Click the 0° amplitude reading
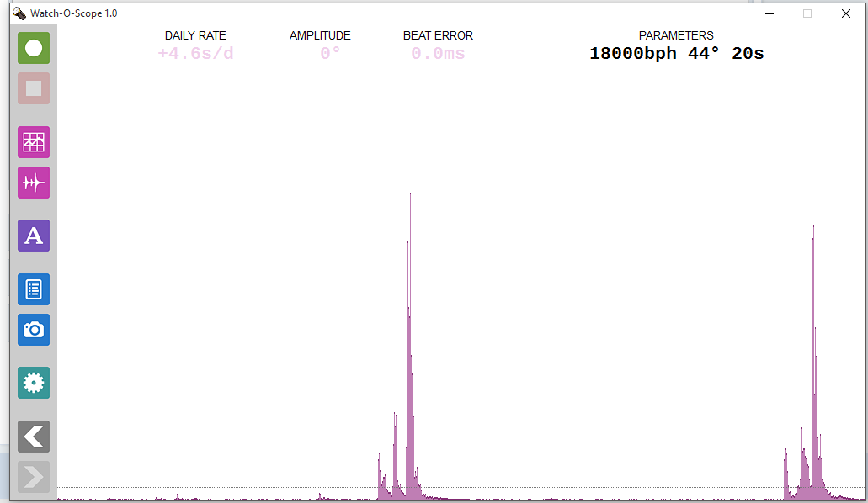Image resolution: width=868 pixels, height=503 pixels. (330, 54)
